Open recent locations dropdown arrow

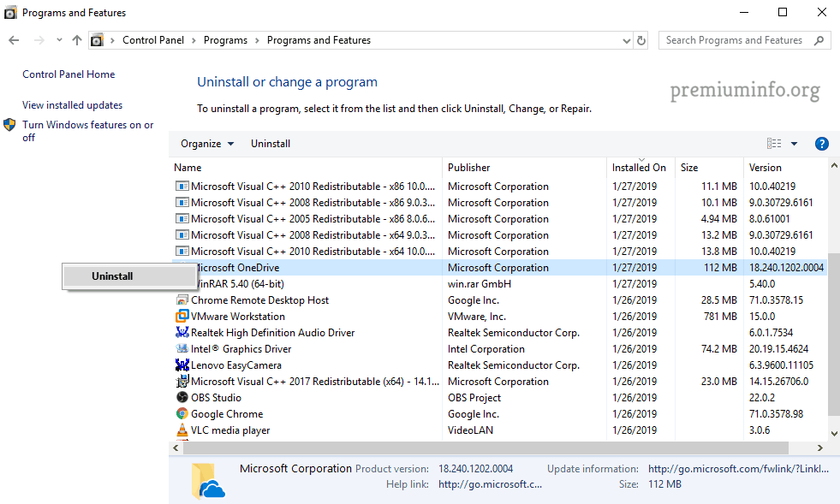coord(59,40)
